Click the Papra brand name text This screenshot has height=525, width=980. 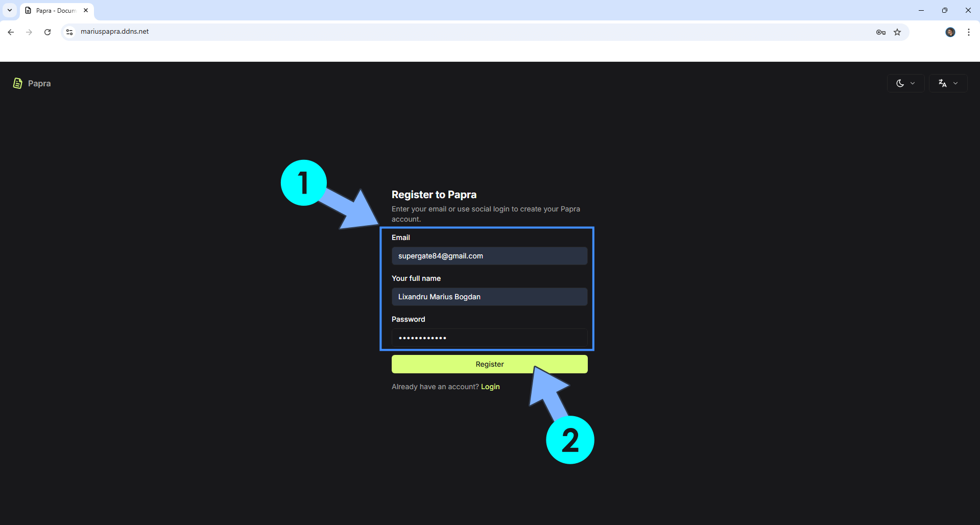click(39, 83)
